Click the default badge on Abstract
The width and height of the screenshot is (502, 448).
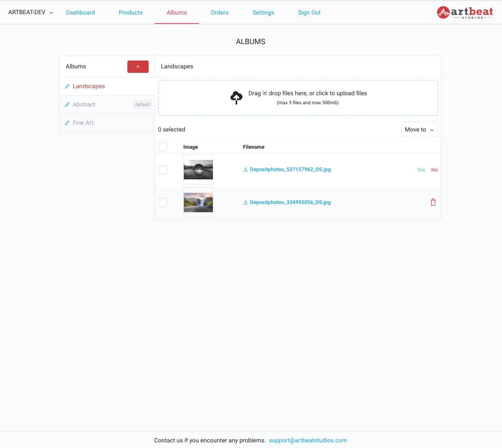click(x=142, y=105)
